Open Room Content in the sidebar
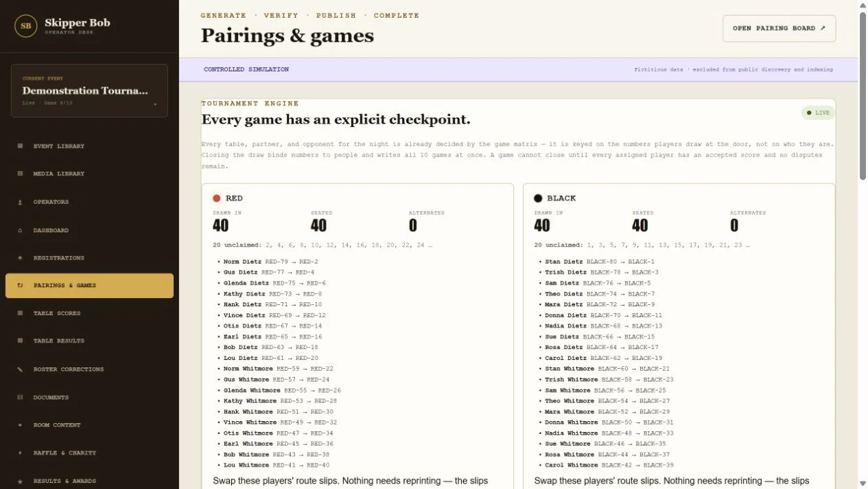868x489 pixels. coord(89,425)
